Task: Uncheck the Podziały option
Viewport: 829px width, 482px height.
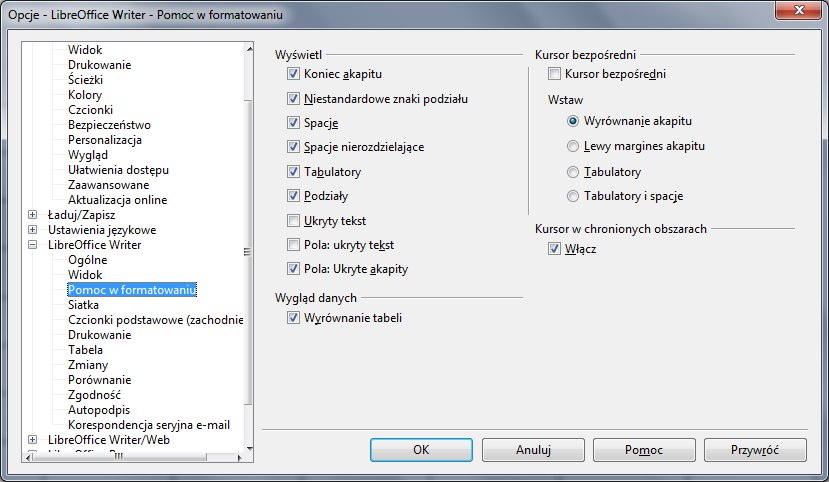Action: coord(293,196)
